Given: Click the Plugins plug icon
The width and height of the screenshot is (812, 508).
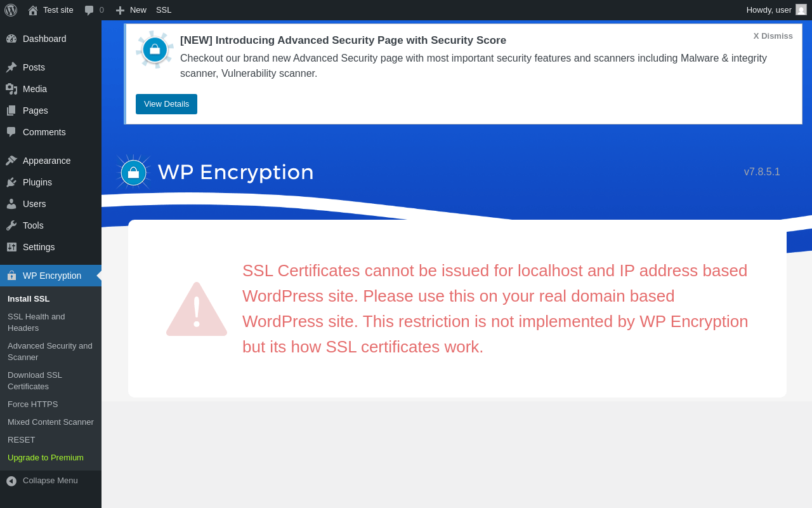Looking at the screenshot, I should 11,182.
